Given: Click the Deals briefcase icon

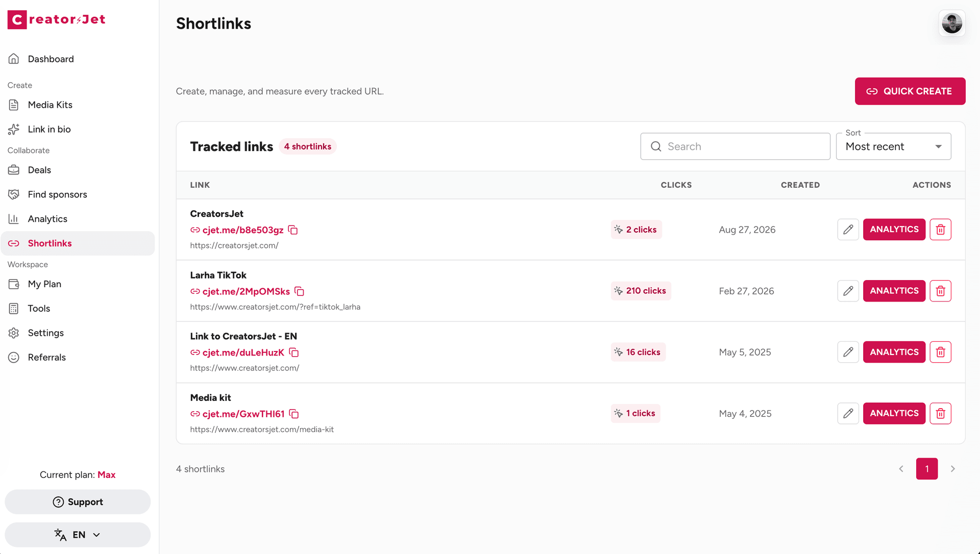Looking at the screenshot, I should coord(14,170).
